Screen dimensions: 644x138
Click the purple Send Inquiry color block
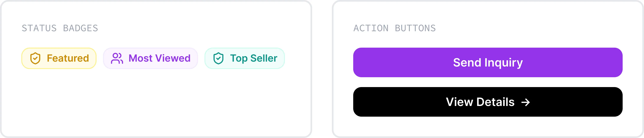[488, 62]
